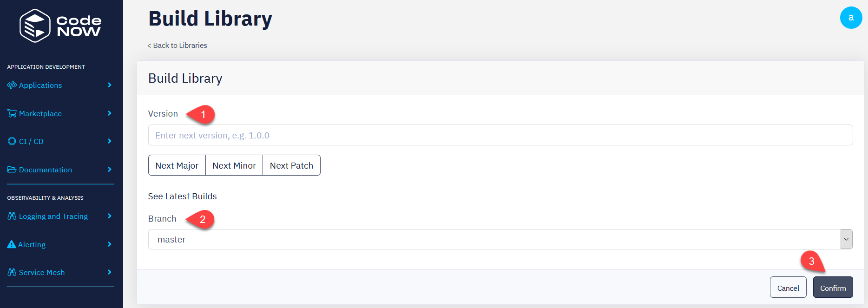Open the Branch master dropdown
This screenshot has width=868, height=308.
(500, 239)
